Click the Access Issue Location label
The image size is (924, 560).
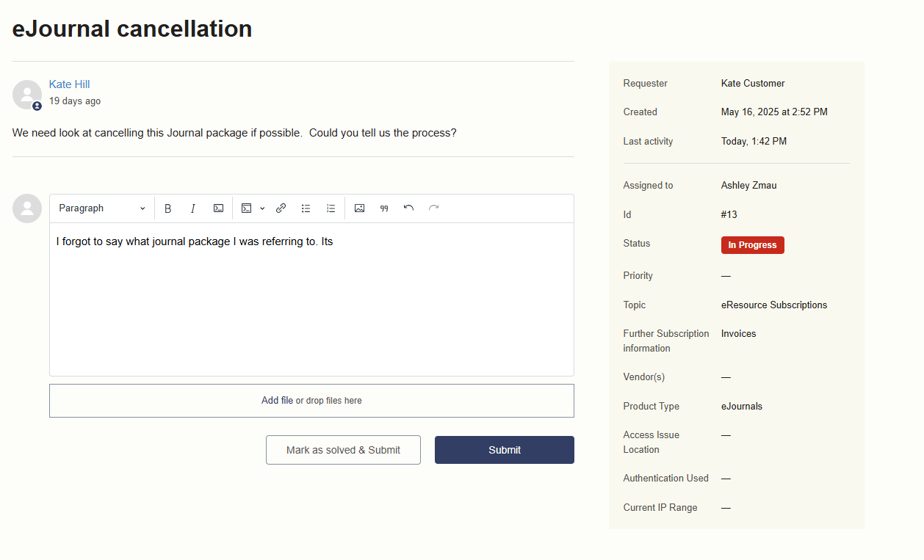[652, 443]
